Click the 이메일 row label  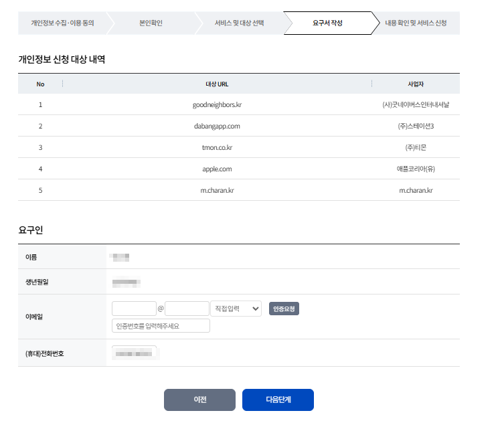pos(34,317)
